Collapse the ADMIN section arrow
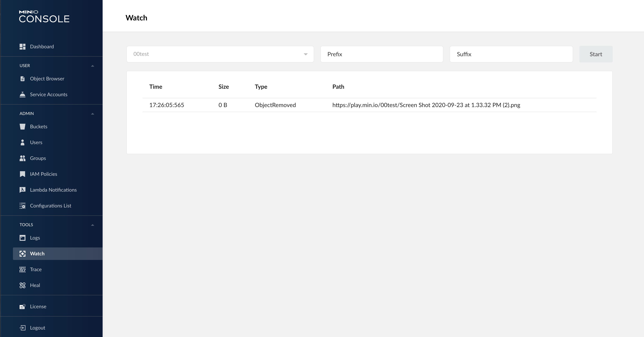Viewport: 644px width, 337px height. tap(93, 114)
